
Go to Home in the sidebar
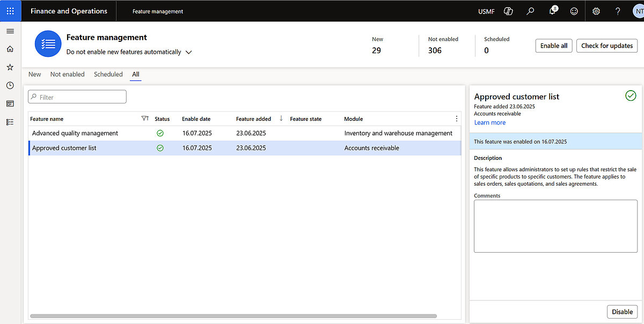(x=10, y=49)
